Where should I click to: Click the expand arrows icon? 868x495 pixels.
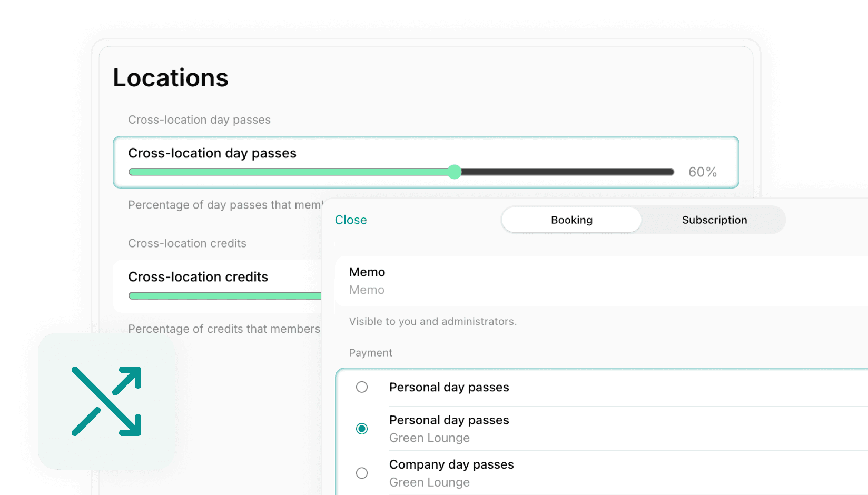pos(107,401)
